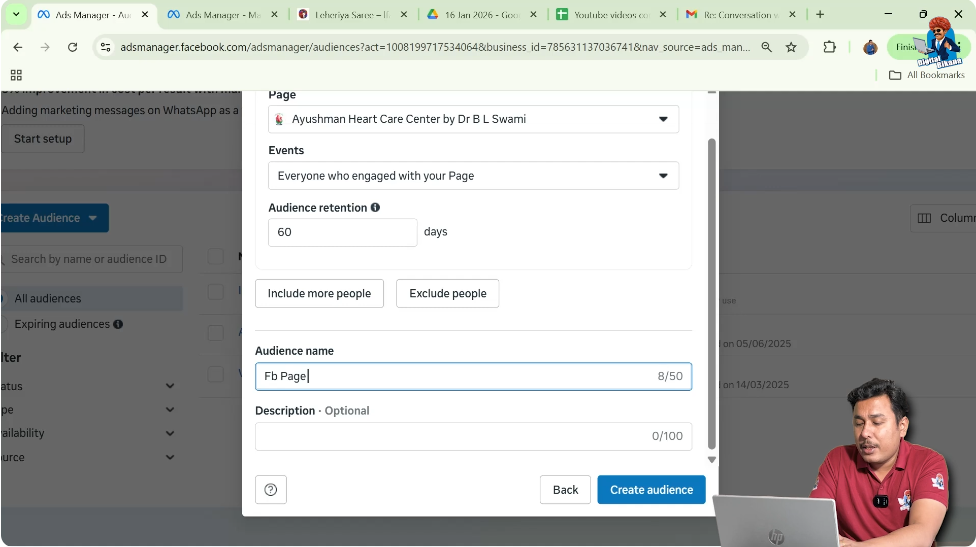976x547 pixels.
Task: Tick the select-all checkbox in table header
Action: (215, 256)
